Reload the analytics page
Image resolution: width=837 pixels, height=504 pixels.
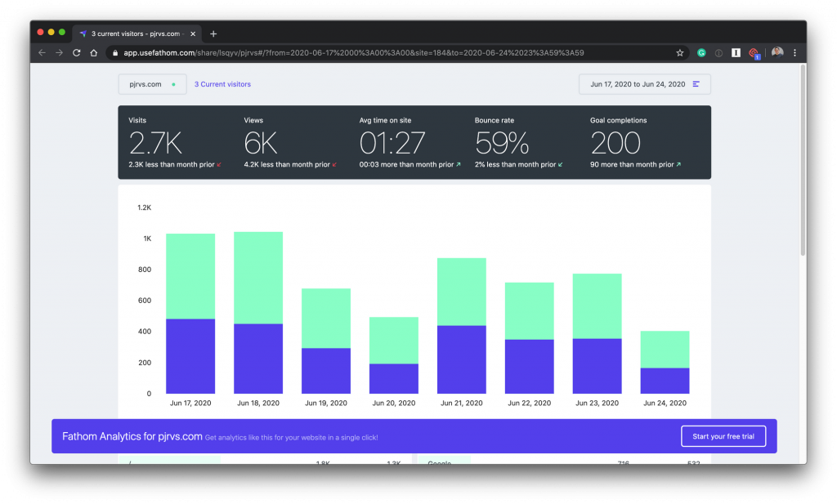(76, 51)
